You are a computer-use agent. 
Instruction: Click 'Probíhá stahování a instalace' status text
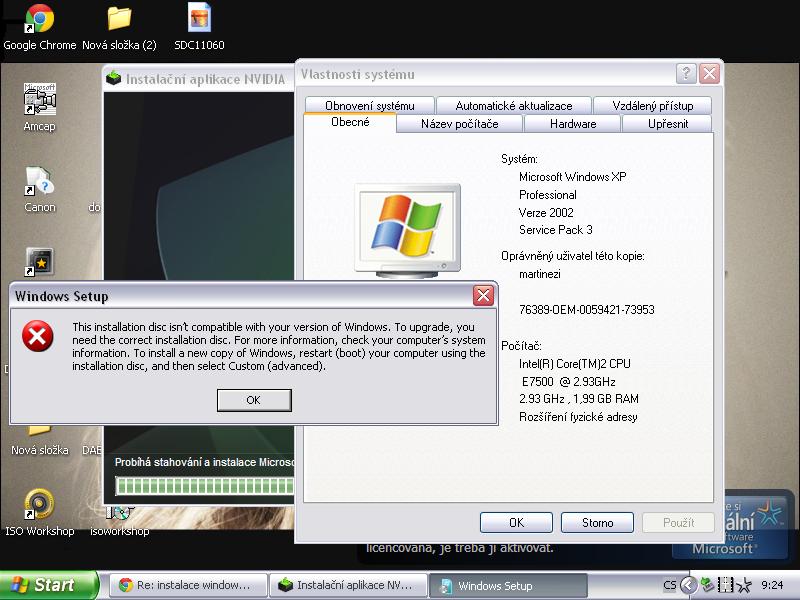point(205,462)
